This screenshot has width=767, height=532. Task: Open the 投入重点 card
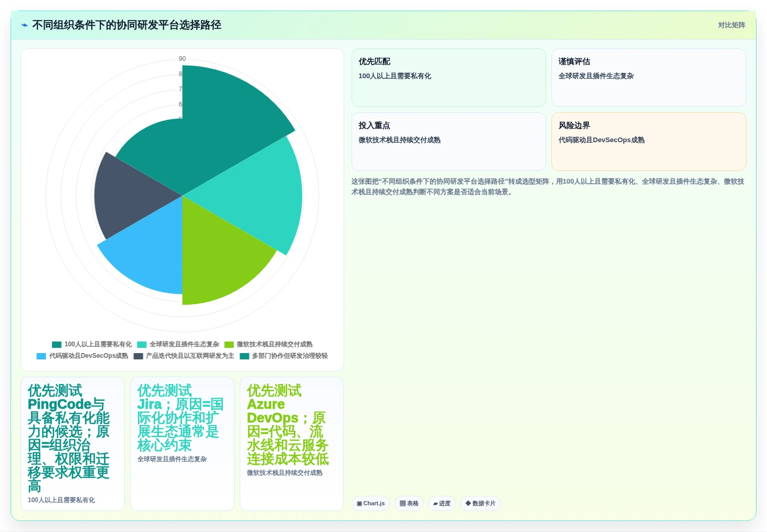(449, 142)
